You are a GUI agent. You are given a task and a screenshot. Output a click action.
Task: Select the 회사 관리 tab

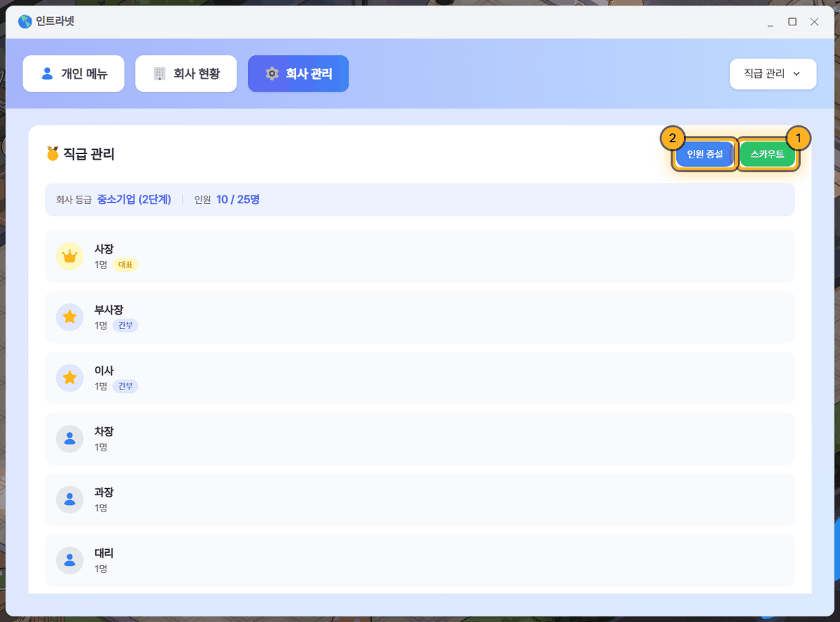point(298,74)
